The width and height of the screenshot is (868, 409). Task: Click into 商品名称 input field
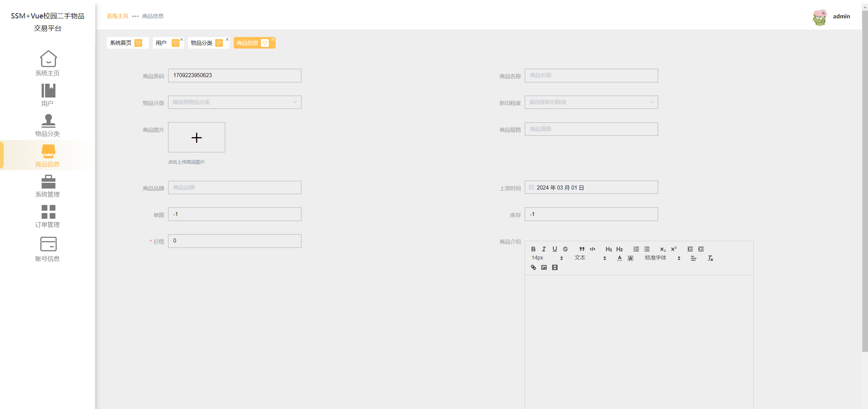pos(591,75)
